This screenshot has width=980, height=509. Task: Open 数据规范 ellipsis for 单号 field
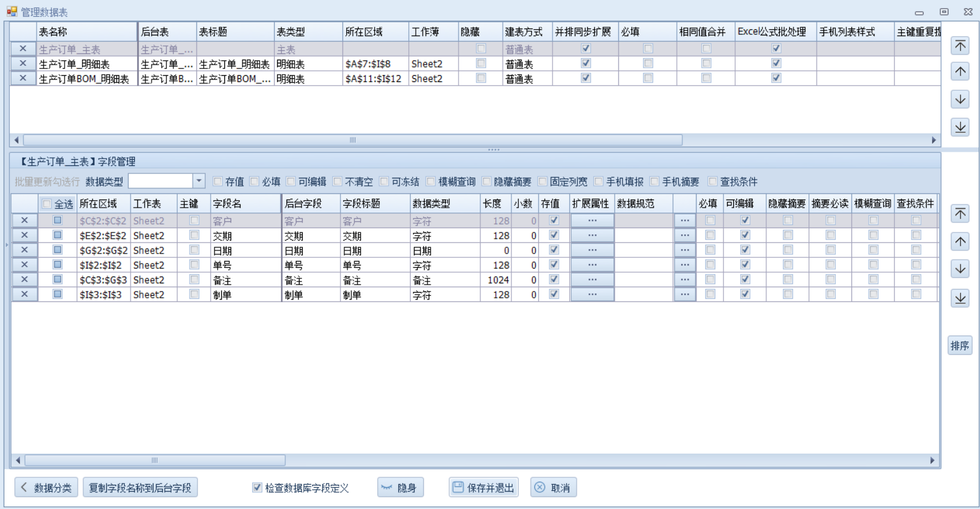pyautogui.click(x=684, y=265)
